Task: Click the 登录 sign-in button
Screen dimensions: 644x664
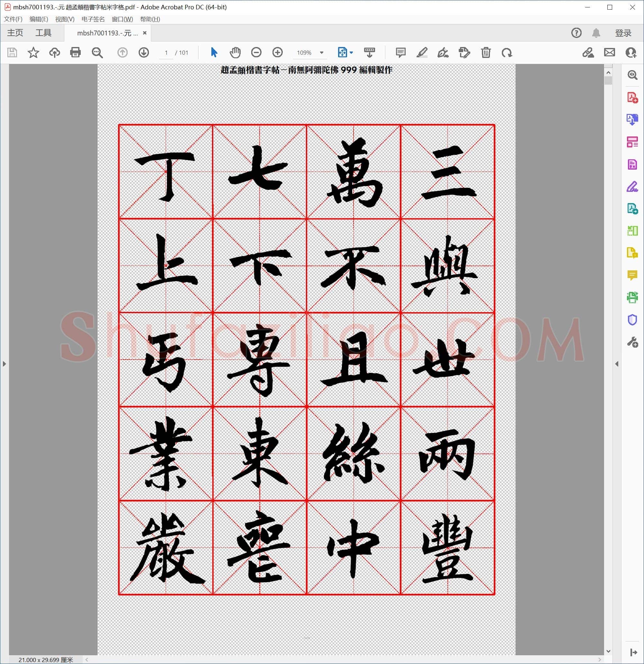Action: [x=623, y=33]
